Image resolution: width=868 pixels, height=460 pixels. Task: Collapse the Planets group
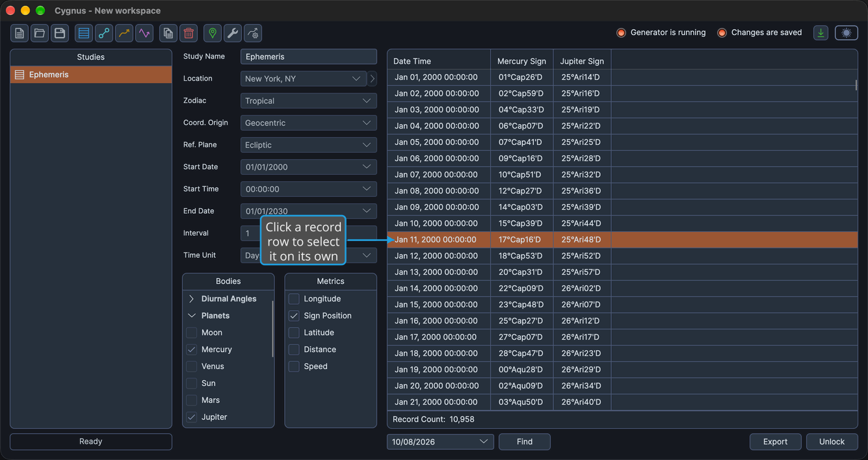192,316
